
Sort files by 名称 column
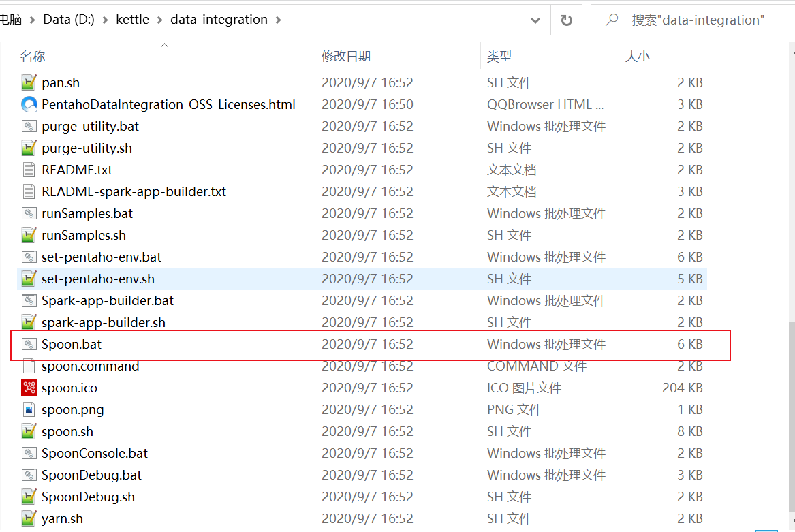coord(33,56)
